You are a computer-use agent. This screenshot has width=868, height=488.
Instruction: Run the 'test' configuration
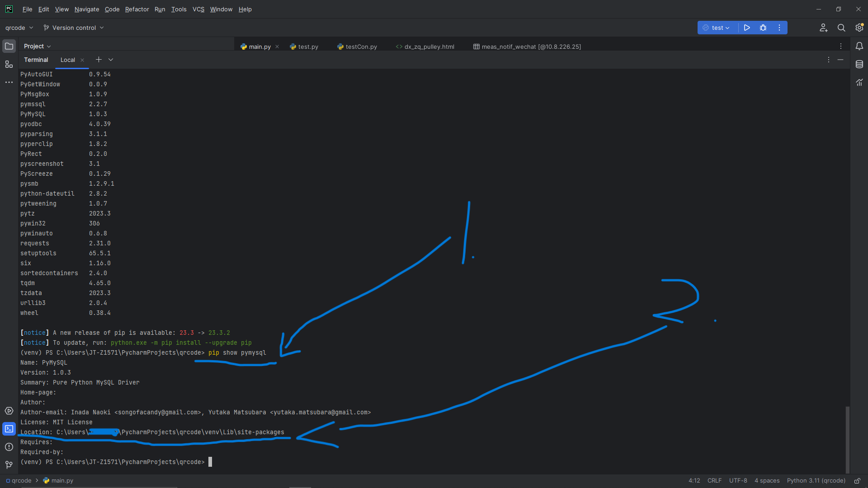pyautogui.click(x=747, y=28)
